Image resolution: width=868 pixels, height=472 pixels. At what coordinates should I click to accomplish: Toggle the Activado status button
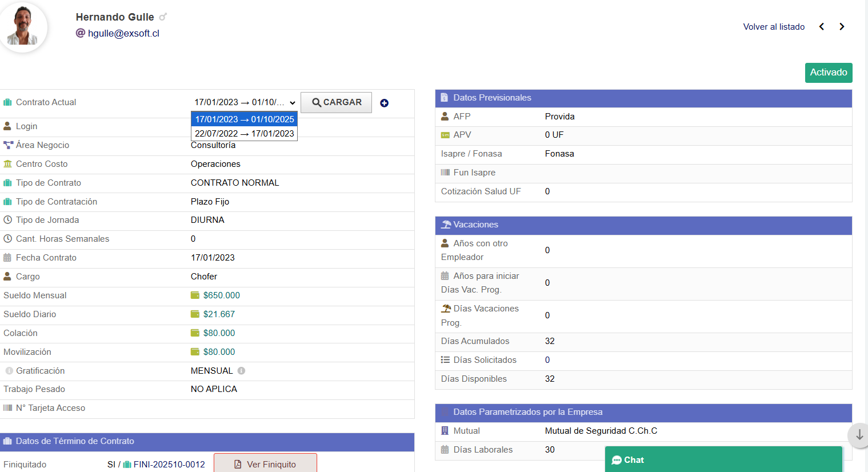828,73
